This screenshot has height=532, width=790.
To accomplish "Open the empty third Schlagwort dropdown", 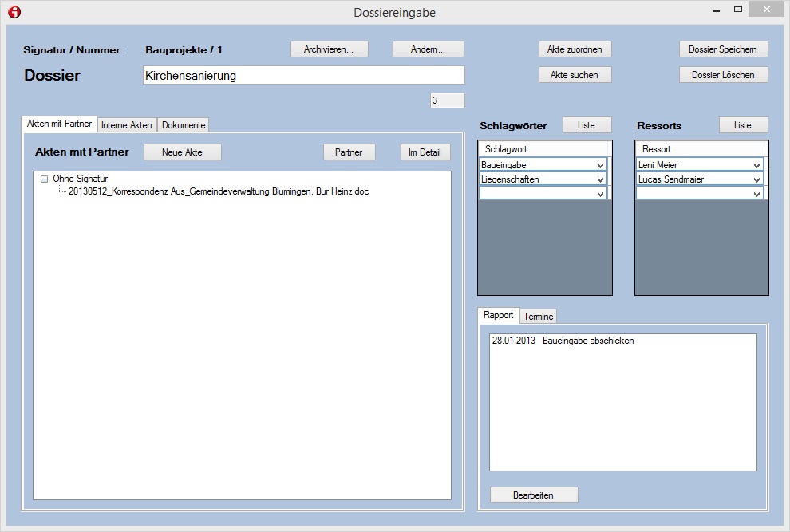I will coord(600,193).
